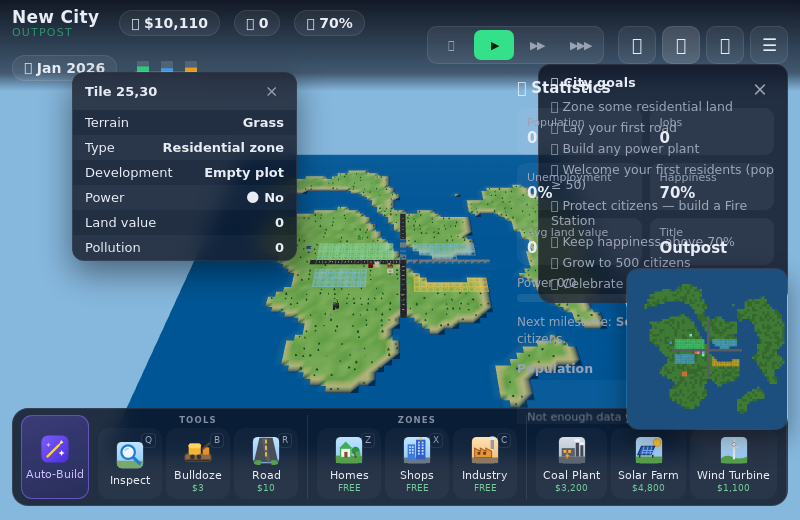
Task: Click the $10,110 money indicator
Action: [x=169, y=23]
